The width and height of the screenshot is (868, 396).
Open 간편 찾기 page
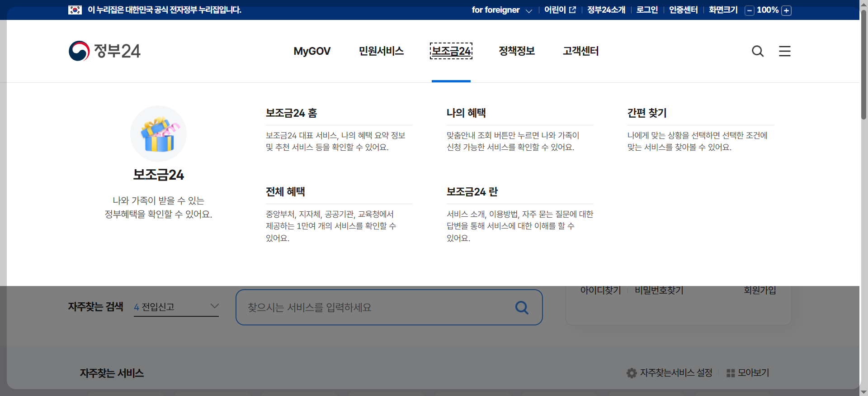coord(647,113)
